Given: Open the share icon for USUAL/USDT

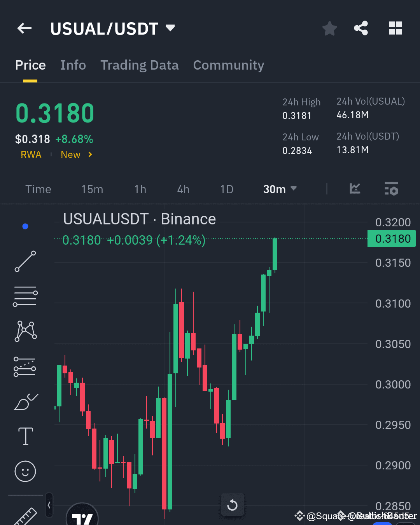Looking at the screenshot, I should point(361,28).
